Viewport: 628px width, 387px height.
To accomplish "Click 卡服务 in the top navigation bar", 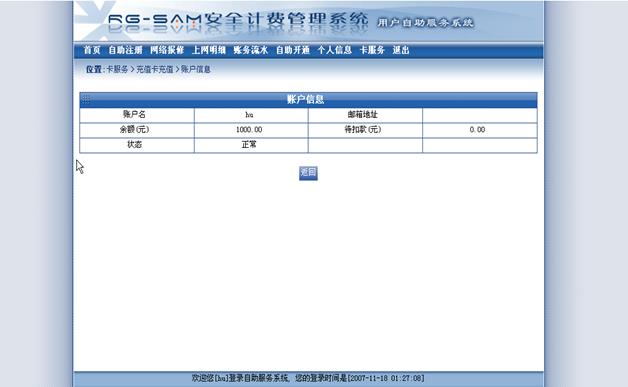I will (372, 50).
